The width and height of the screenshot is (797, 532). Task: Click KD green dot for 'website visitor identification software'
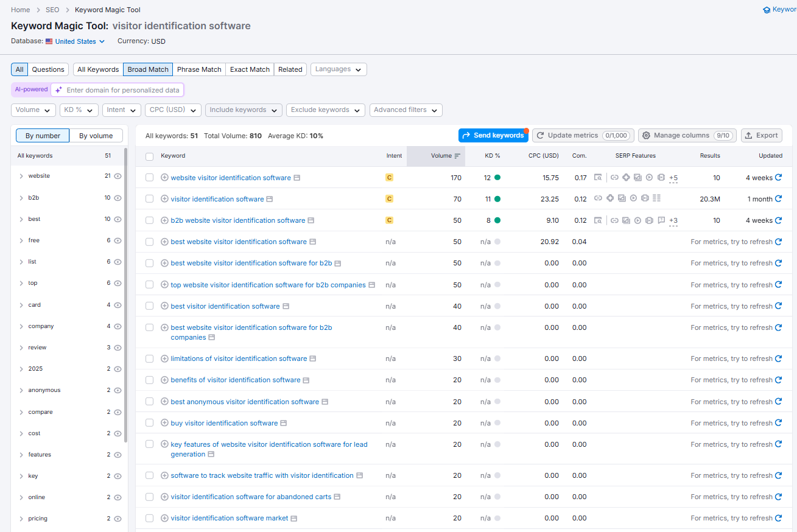tap(497, 178)
